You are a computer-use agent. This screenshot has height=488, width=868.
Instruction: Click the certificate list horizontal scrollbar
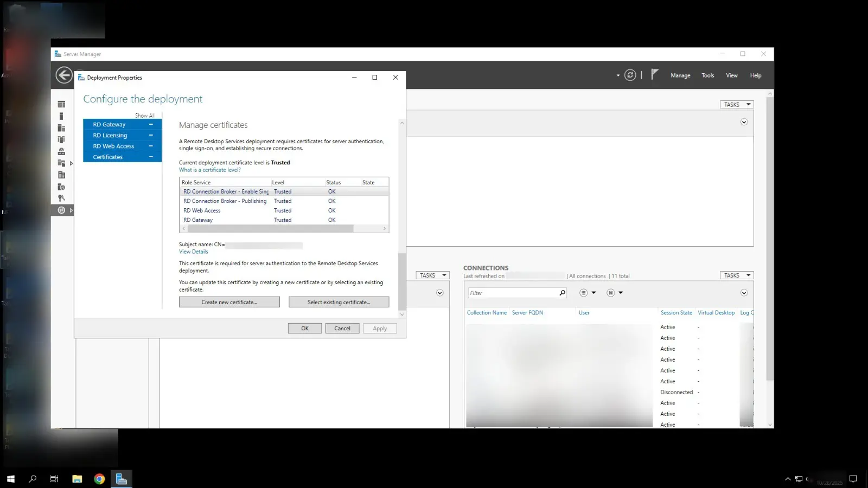pos(270,229)
